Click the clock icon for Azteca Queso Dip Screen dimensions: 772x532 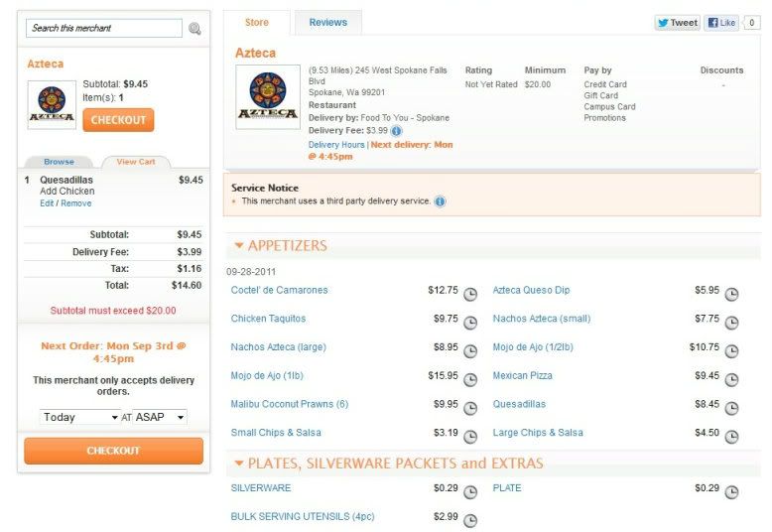click(732, 294)
